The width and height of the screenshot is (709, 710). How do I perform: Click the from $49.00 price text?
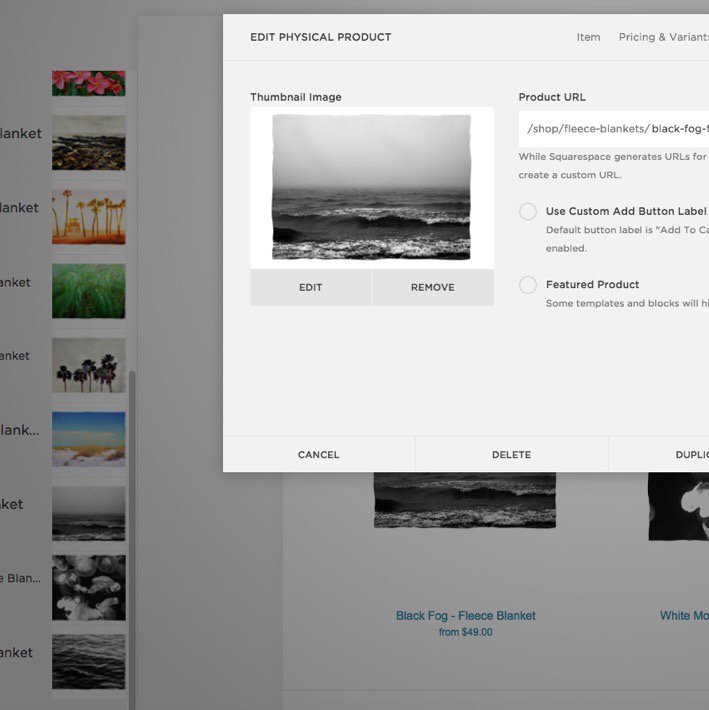pos(465,632)
